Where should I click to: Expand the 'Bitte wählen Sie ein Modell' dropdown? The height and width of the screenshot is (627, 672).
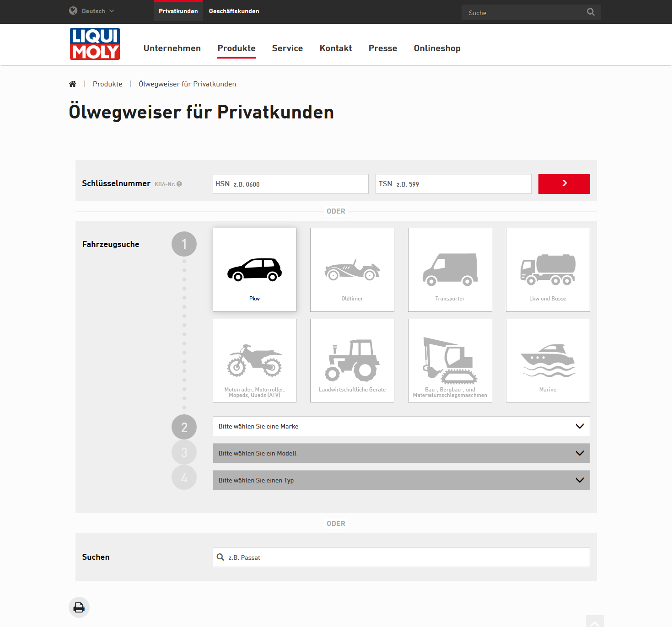(401, 453)
